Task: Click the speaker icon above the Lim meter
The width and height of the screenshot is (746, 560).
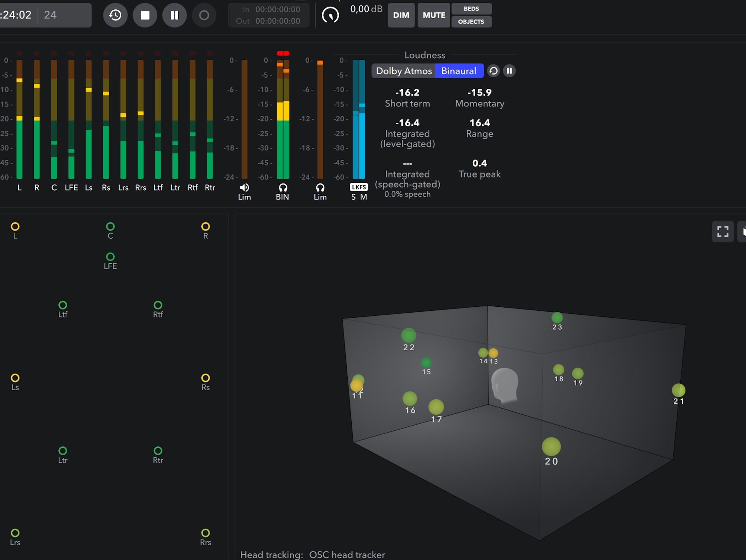Action: (244, 187)
